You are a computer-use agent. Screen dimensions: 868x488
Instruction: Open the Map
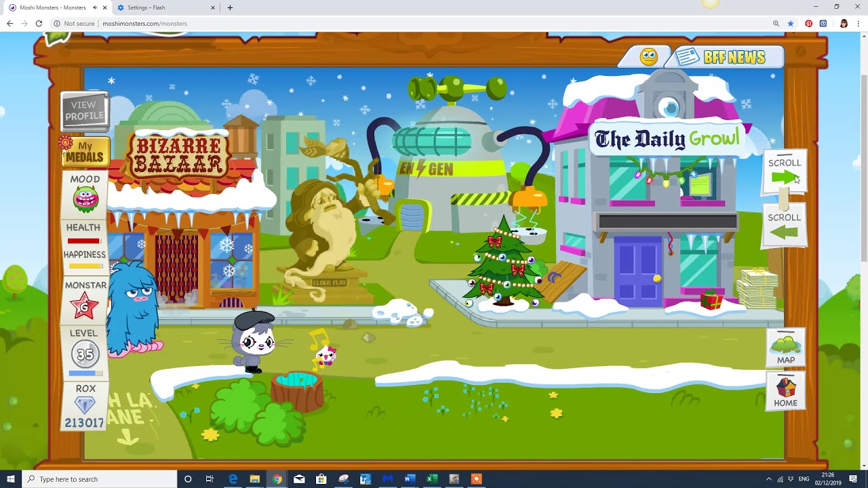pyautogui.click(x=785, y=348)
